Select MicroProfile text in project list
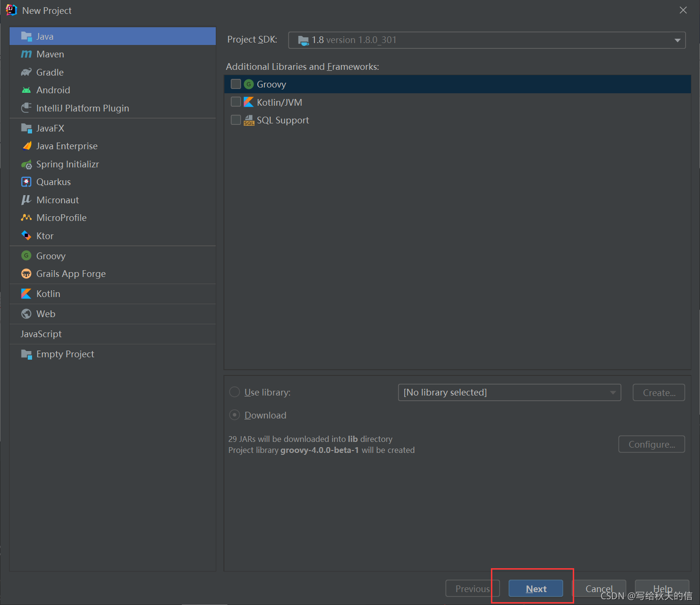The width and height of the screenshot is (700, 605). coord(61,218)
